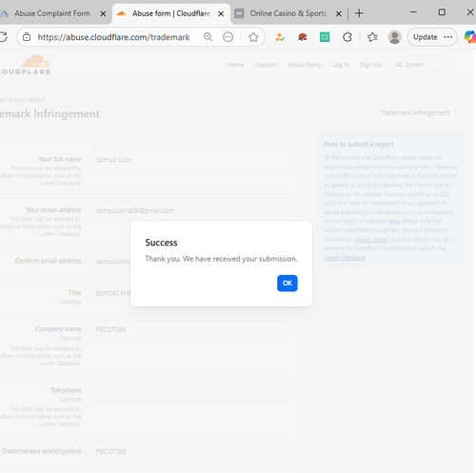Image resolution: width=476 pixels, height=473 pixels.
Task: Minimize the browser window
Action: click(x=413, y=12)
